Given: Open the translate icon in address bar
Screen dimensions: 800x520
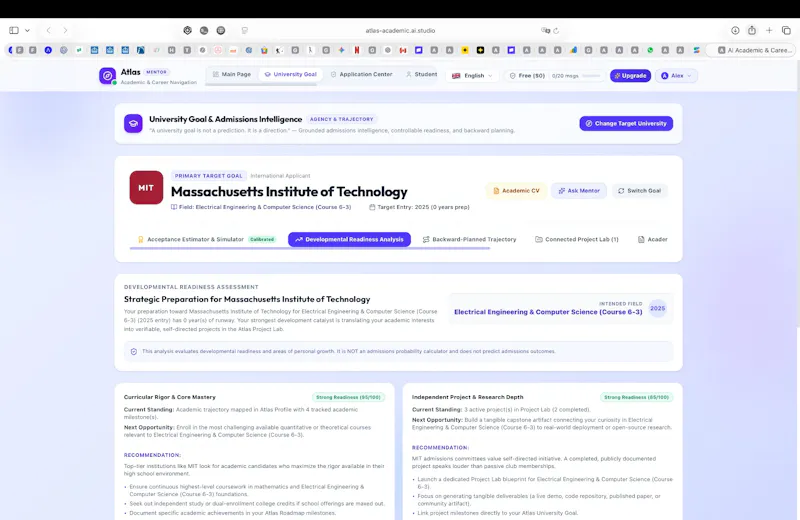Looking at the screenshot, I should [x=545, y=31].
